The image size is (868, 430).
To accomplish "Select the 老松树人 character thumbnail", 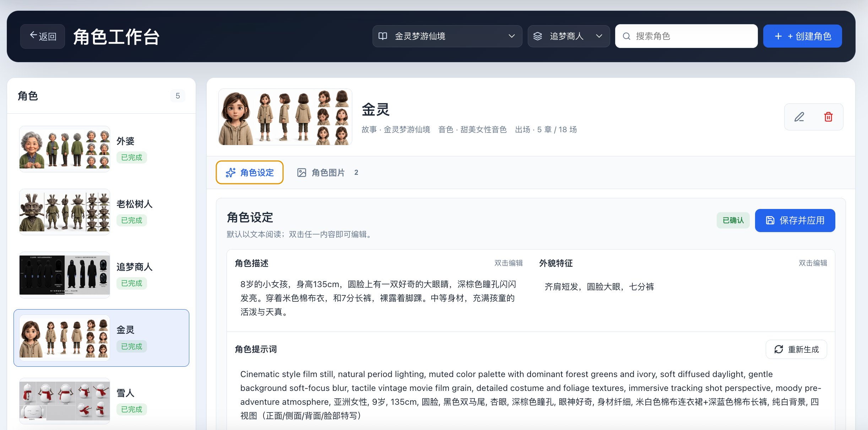I will point(65,212).
